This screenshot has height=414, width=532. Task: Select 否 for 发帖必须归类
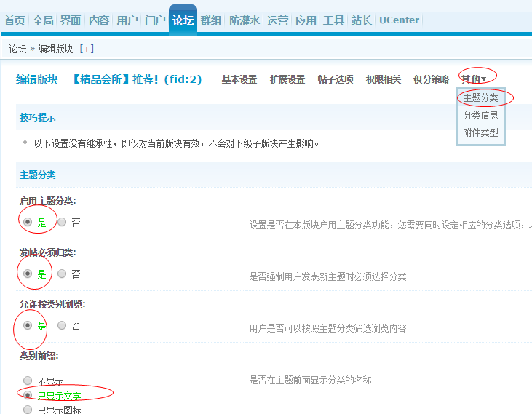point(62,274)
